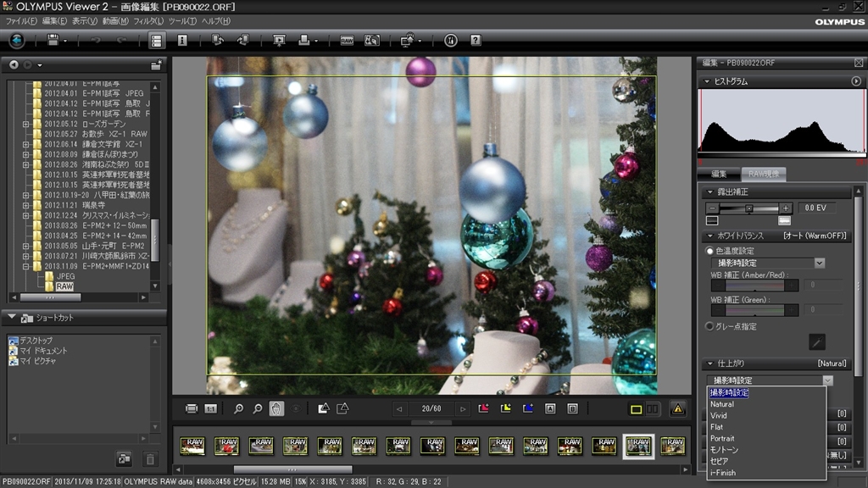
Task: Switch to the RAW現像 tab
Action: pyautogui.click(x=764, y=174)
